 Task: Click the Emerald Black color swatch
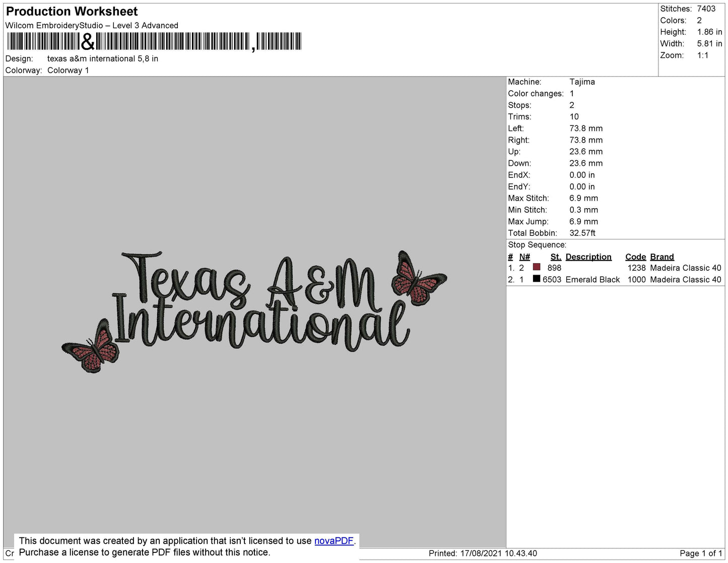(x=537, y=279)
